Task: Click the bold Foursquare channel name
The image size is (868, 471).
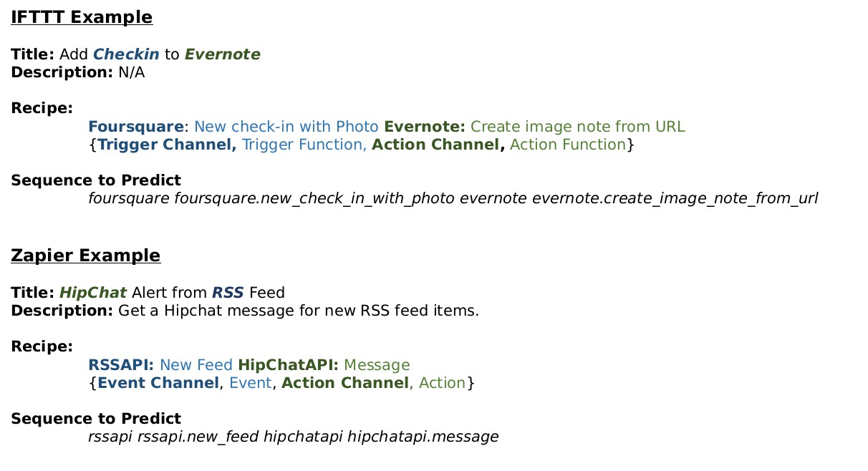Action: click(136, 127)
